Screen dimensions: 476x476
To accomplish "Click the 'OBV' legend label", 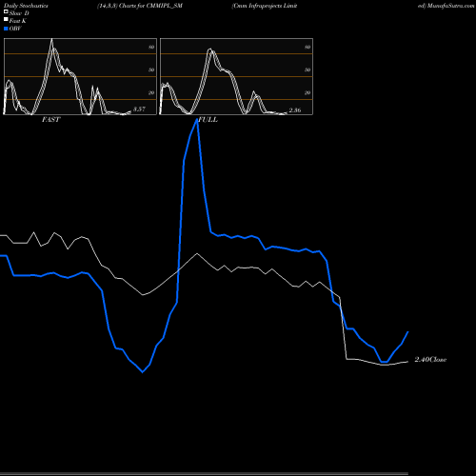I will [15, 29].
